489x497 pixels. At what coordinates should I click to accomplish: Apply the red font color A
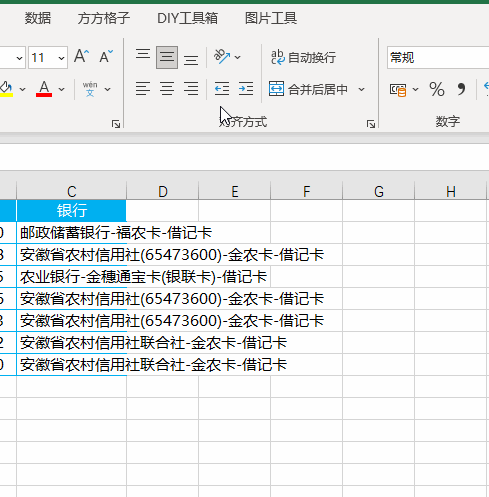click(x=44, y=89)
